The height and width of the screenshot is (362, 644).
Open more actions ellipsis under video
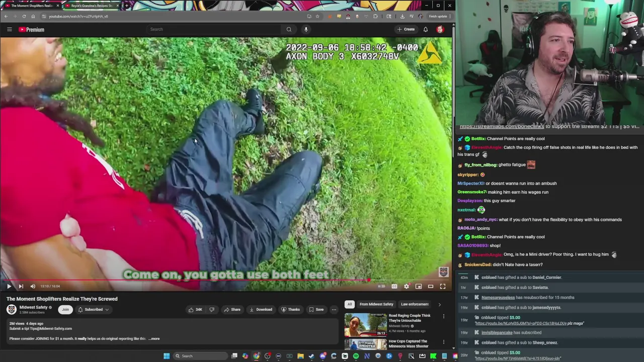click(334, 309)
